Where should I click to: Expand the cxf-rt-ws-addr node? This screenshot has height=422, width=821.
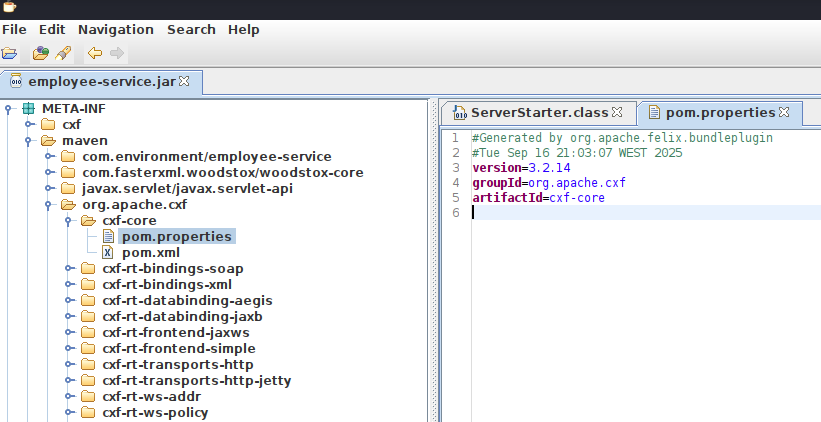(x=70, y=396)
